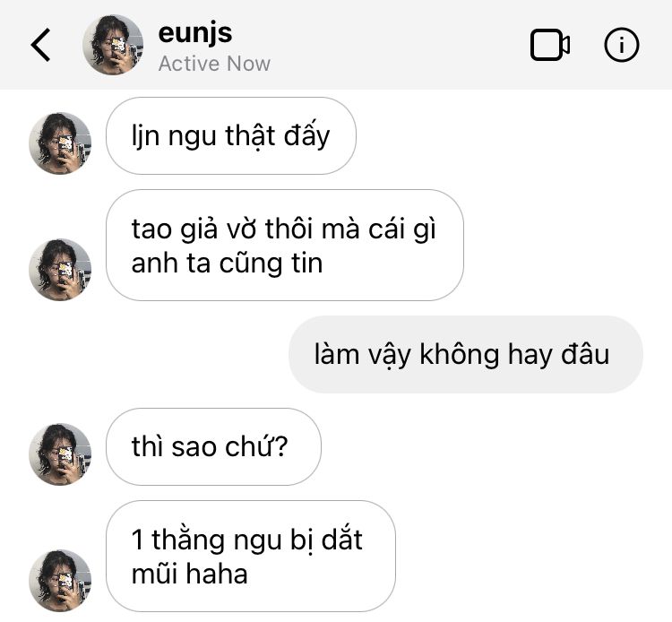Select the "tao giả vờ thôi mà cái gì" bubble
Viewport: 672px width, 622px height.
[x=285, y=246]
